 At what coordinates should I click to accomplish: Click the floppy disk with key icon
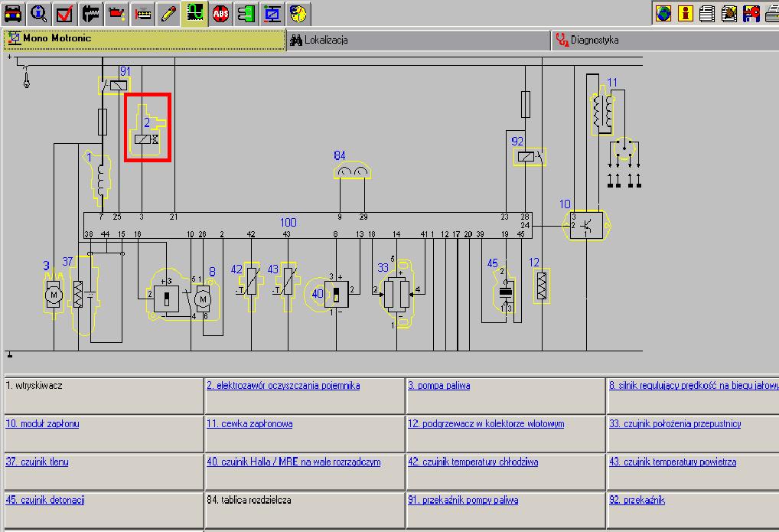click(751, 14)
